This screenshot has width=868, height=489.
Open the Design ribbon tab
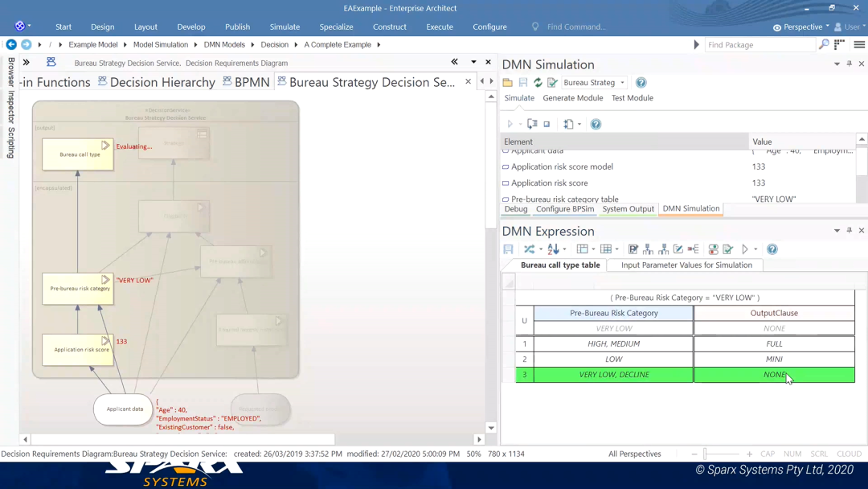(102, 27)
